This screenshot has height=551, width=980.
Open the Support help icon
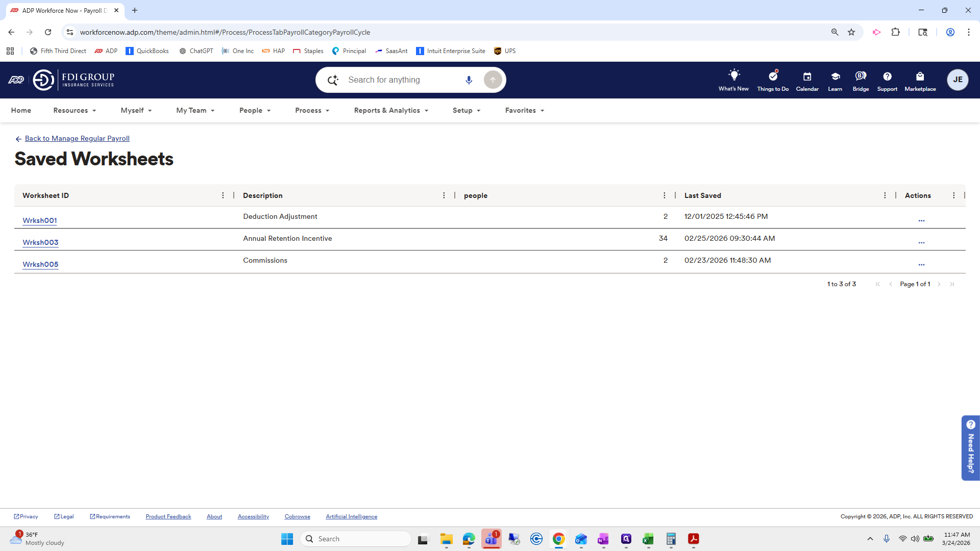[x=887, y=80]
